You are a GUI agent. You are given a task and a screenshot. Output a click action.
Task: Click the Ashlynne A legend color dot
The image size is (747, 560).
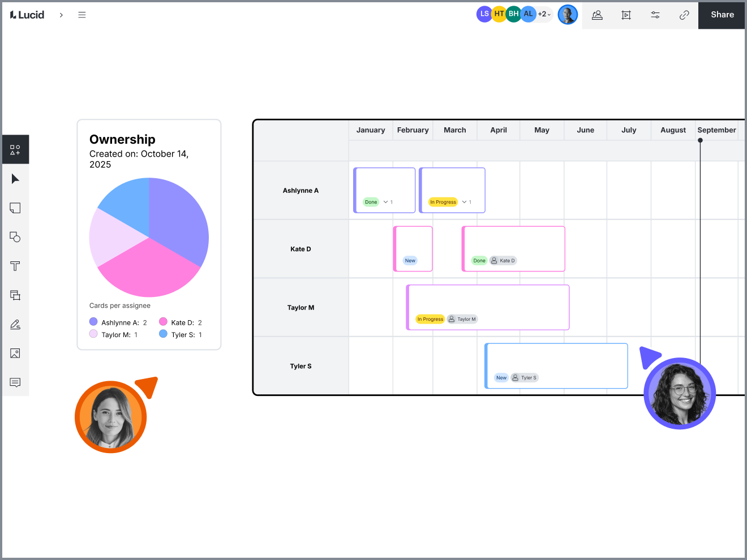pos(93,321)
